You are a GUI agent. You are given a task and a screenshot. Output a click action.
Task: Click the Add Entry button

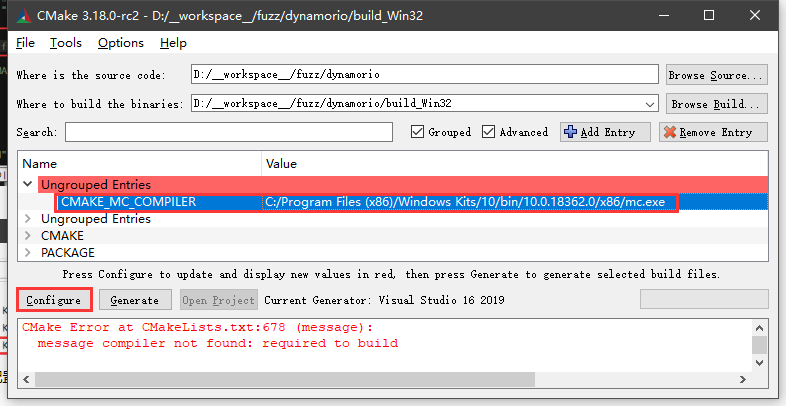click(x=605, y=132)
